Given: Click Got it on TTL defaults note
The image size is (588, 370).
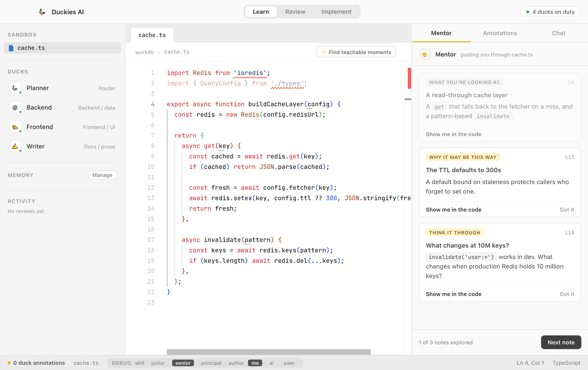Looking at the screenshot, I should click(x=567, y=209).
